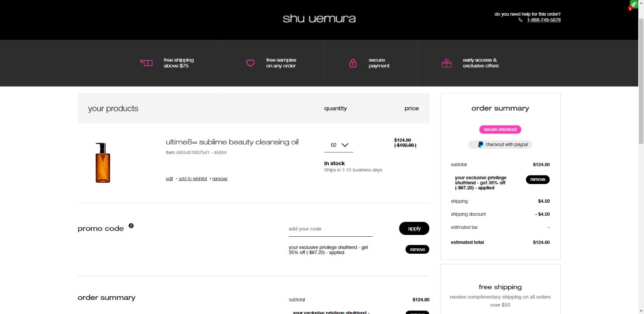Image resolution: width=644 pixels, height=314 pixels.
Task: Click the PayPal logo icon
Action: pos(480,145)
